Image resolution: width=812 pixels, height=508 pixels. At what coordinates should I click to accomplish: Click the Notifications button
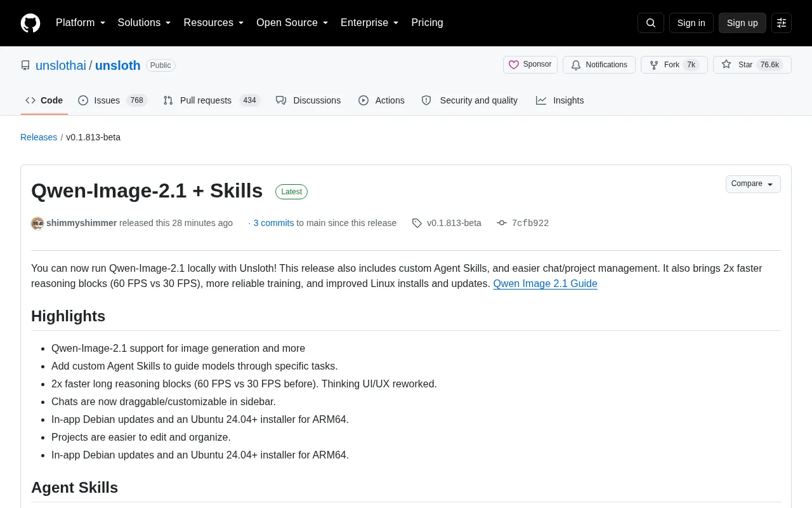click(x=599, y=65)
